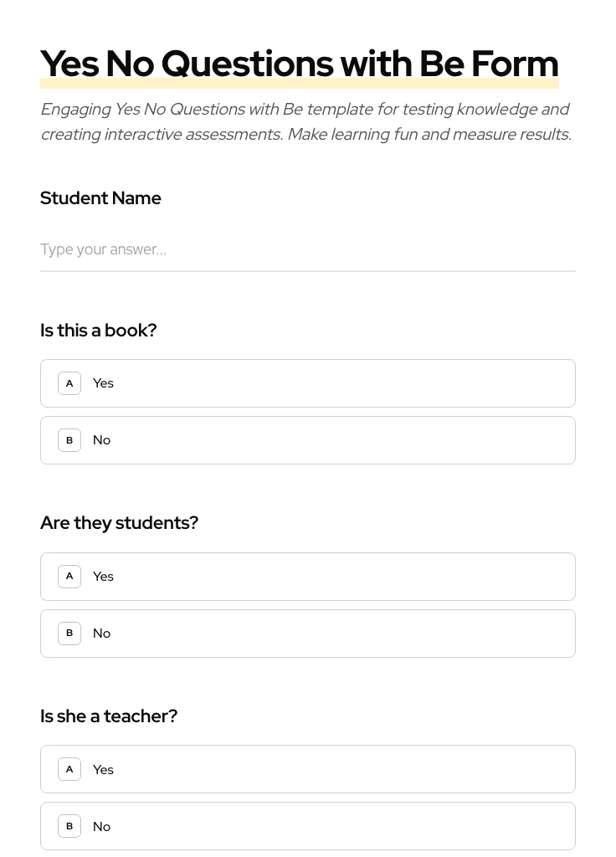Click the A badge under 'Are they students?'
This screenshot has height=857, width=616.
click(x=69, y=576)
